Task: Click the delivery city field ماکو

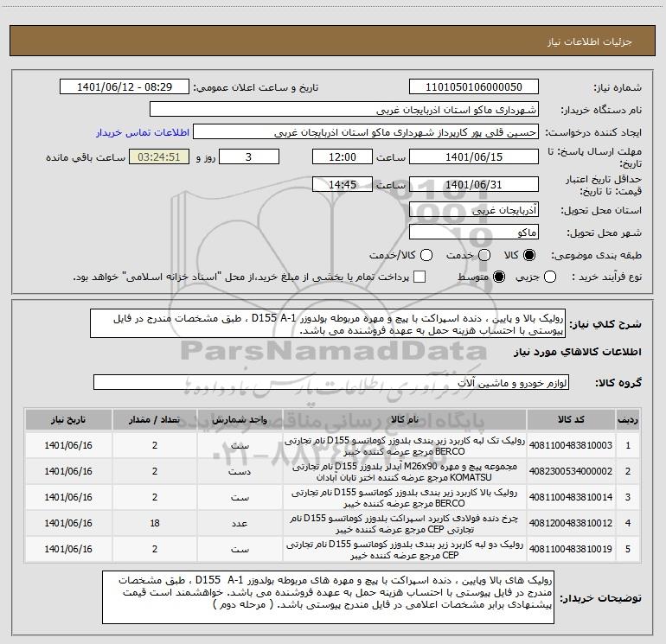Action: pos(474,233)
